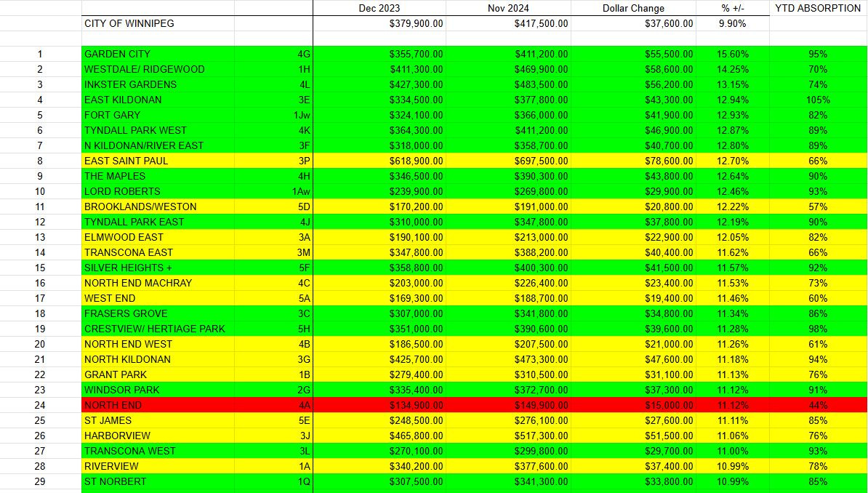Image resolution: width=868 pixels, height=493 pixels.
Task: Select the 'Nov 2024' column header
Action: point(508,8)
